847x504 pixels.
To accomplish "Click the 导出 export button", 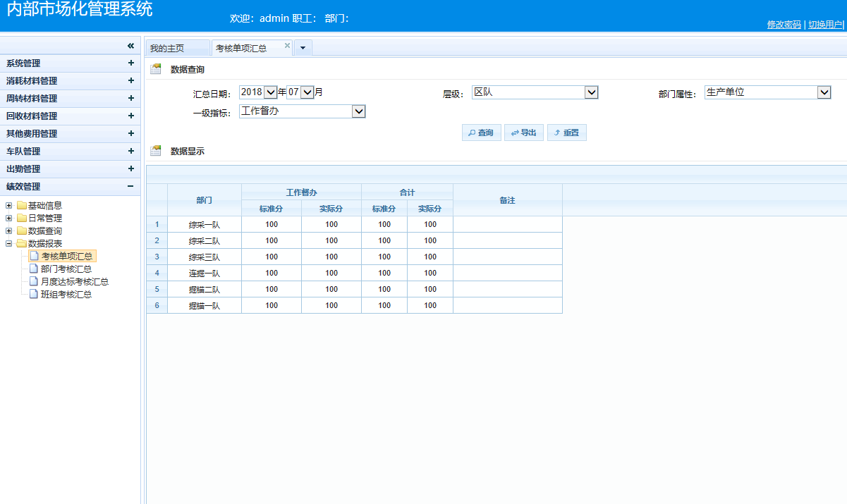I will click(x=524, y=133).
